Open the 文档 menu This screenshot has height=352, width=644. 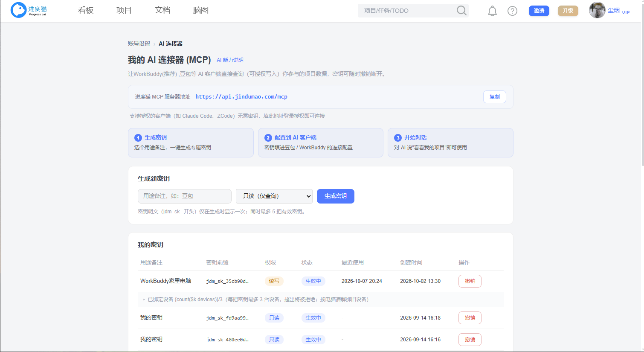(x=162, y=10)
